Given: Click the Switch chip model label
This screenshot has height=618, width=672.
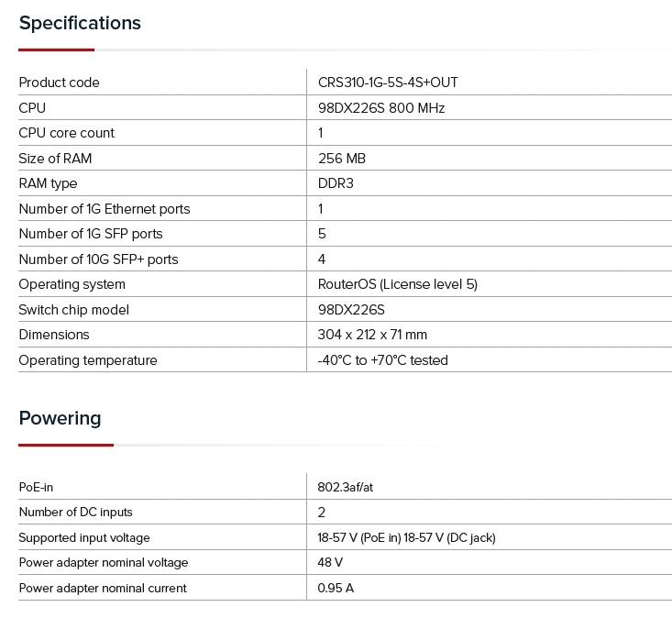Looking at the screenshot, I should 73,310.
